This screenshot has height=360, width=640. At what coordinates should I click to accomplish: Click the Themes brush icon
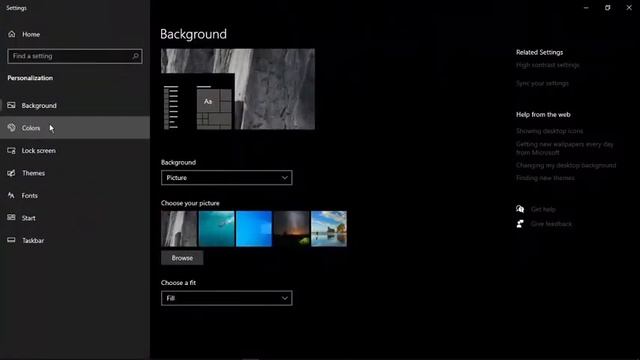[x=11, y=173]
